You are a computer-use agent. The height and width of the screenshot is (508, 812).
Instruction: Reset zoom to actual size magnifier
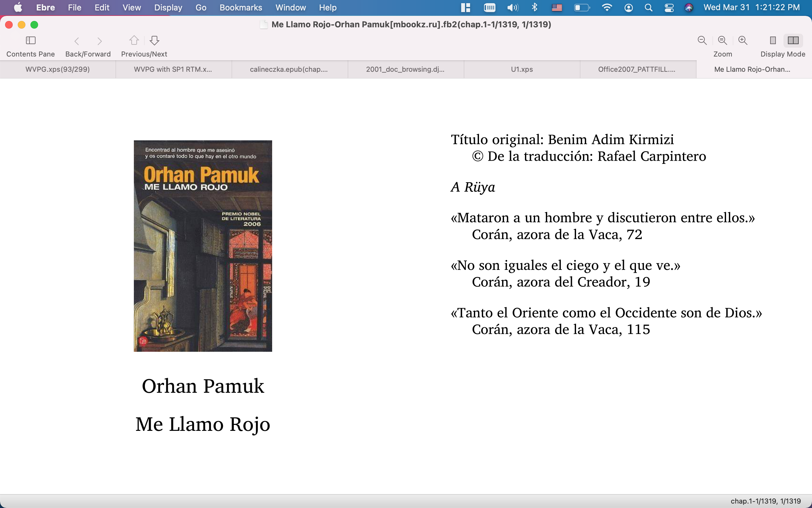coord(723,41)
